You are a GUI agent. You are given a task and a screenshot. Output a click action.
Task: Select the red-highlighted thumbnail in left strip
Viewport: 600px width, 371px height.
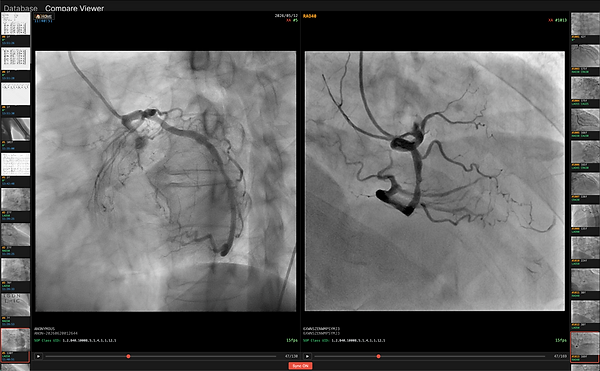[x=15, y=345]
